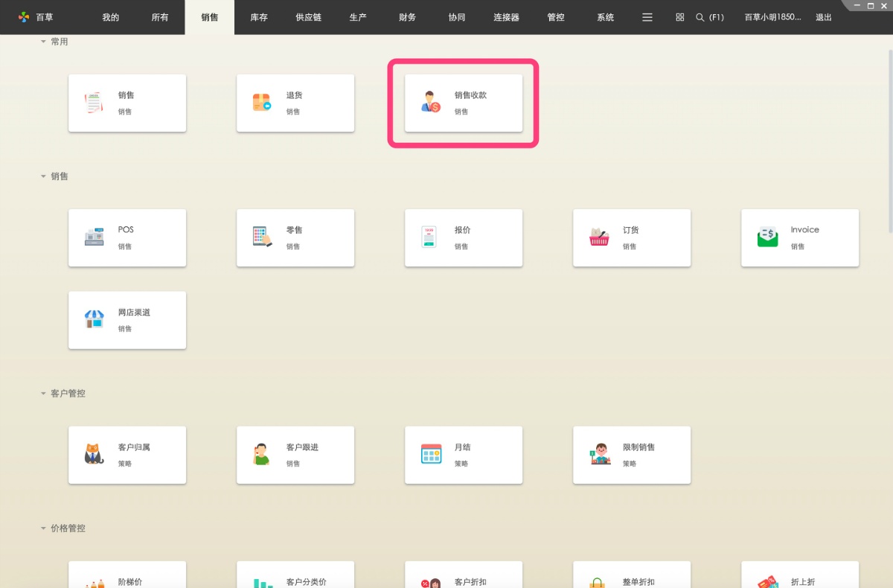The image size is (893, 588).
Task: Open the hamburger menu icon in top bar
Action: click(647, 17)
